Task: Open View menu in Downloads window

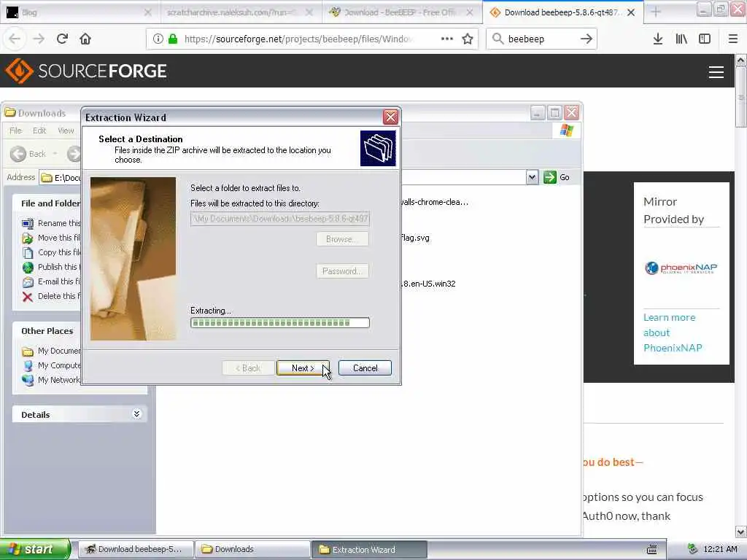Action: [66, 131]
